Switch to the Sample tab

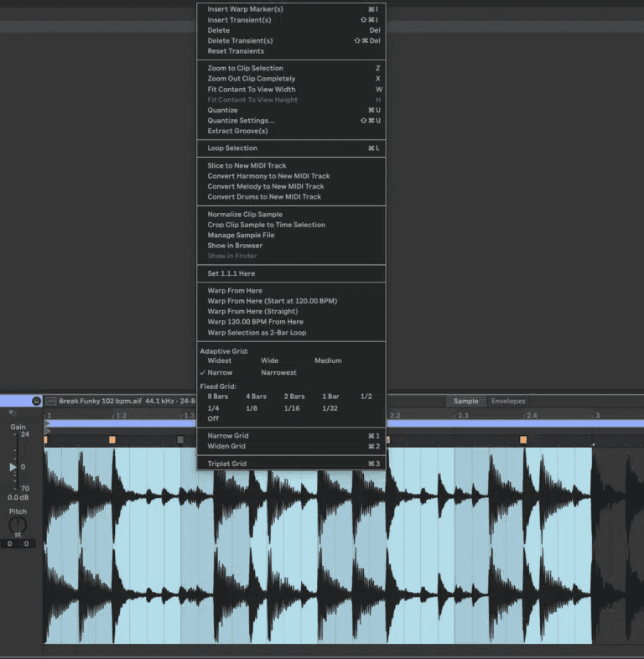pos(465,401)
